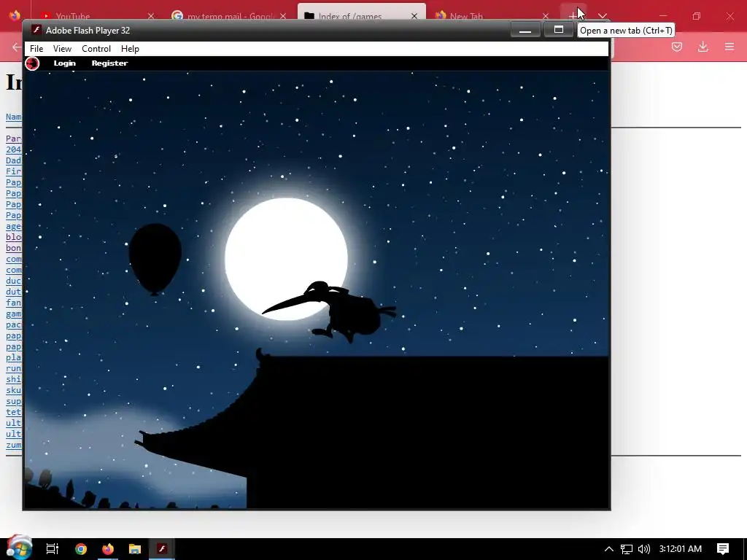Click the Register link in the game
The width and height of the screenshot is (747, 560).
(109, 63)
